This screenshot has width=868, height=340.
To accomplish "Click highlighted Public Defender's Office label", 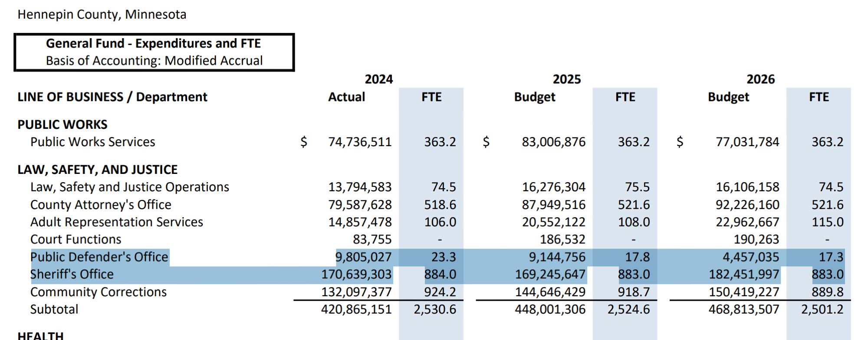I will [99, 257].
